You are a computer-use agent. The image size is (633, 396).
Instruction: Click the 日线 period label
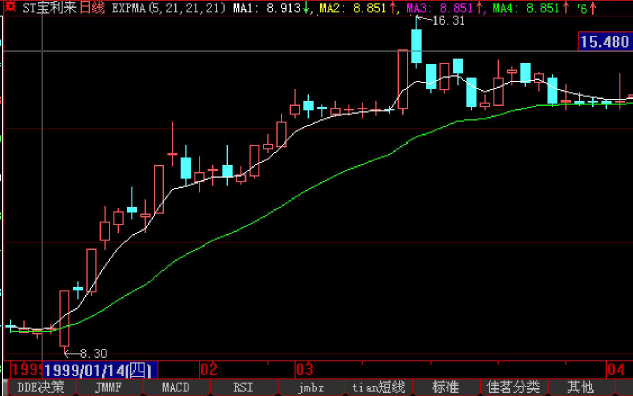pyautogui.click(x=92, y=8)
